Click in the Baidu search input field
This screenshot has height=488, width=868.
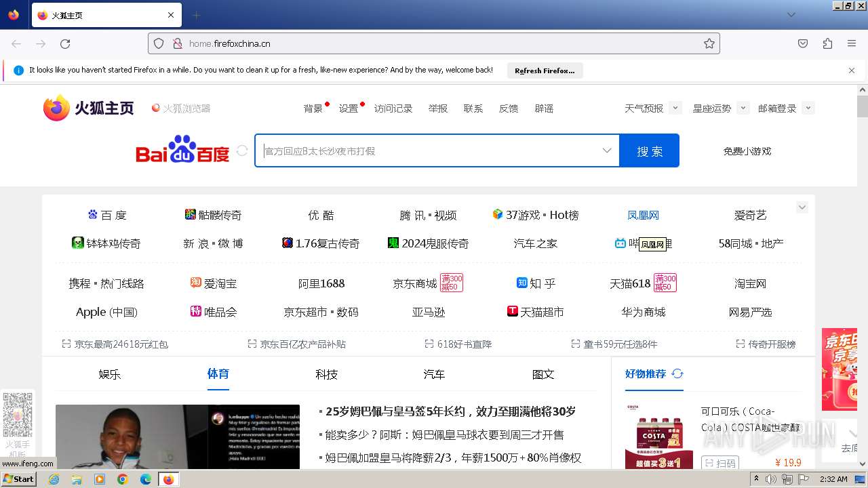point(427,150)
